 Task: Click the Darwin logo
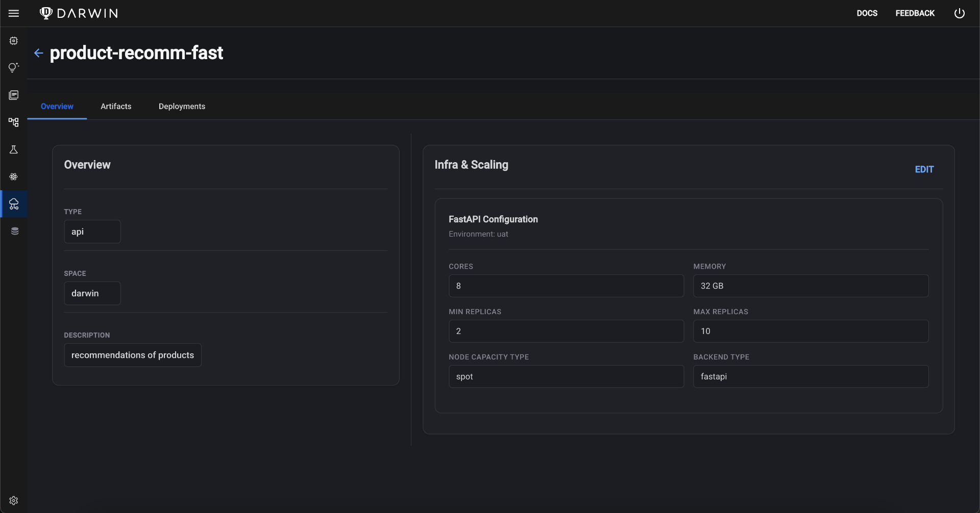click(79, 13)
